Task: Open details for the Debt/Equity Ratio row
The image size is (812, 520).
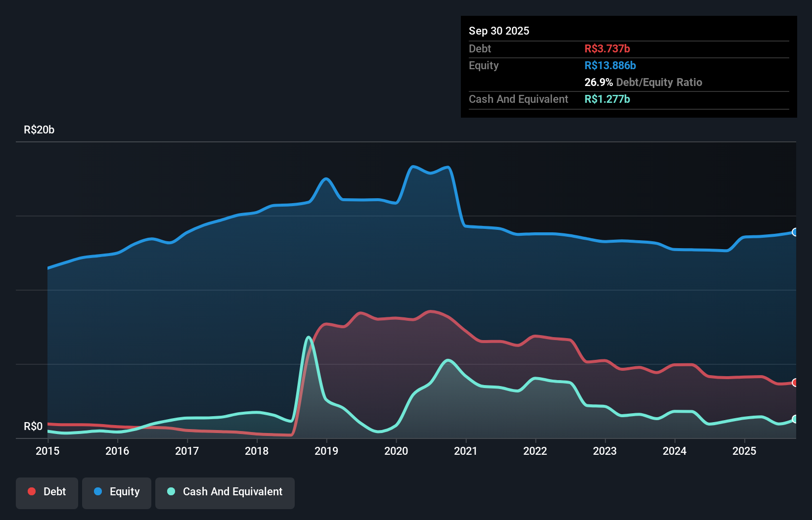Action: tap(643, 82)
